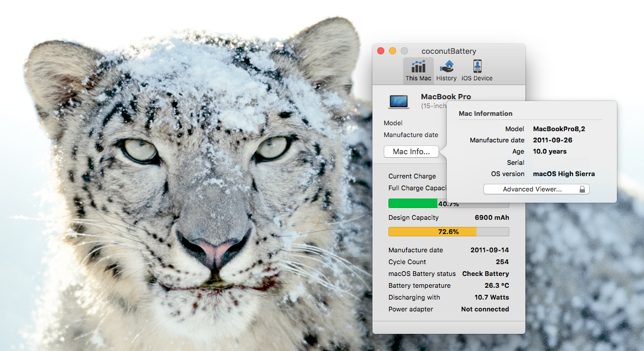
Task: Select the MacBookPro8,2 model value
Action: [x=558, y=129]
